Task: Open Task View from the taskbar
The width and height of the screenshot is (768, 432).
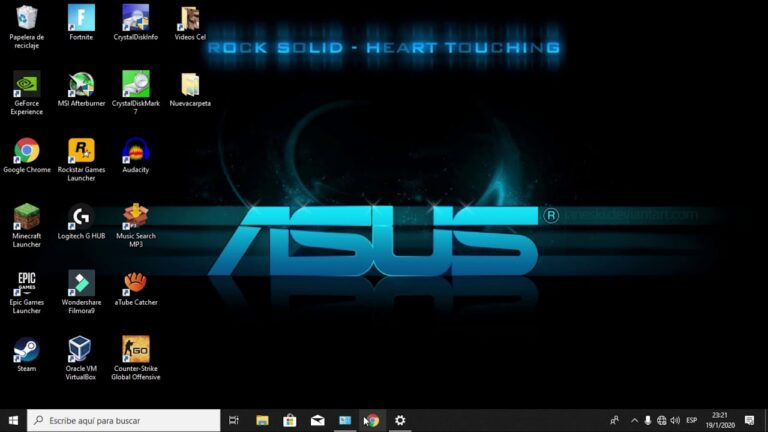Action: [234, 420]
